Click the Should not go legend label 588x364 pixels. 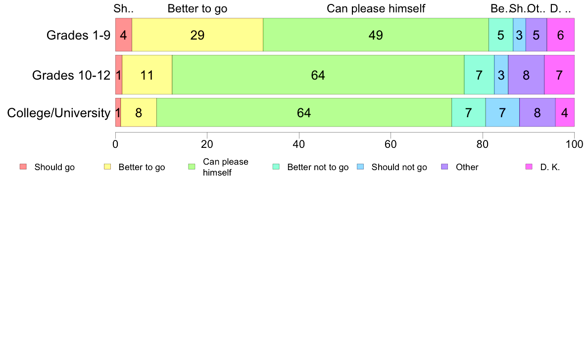[x=399, y=167]
